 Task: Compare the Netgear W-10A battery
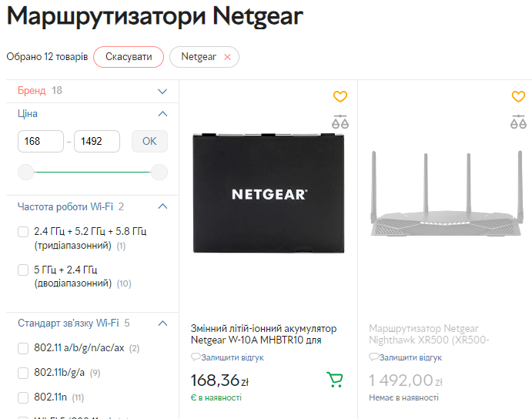point(340,121)
